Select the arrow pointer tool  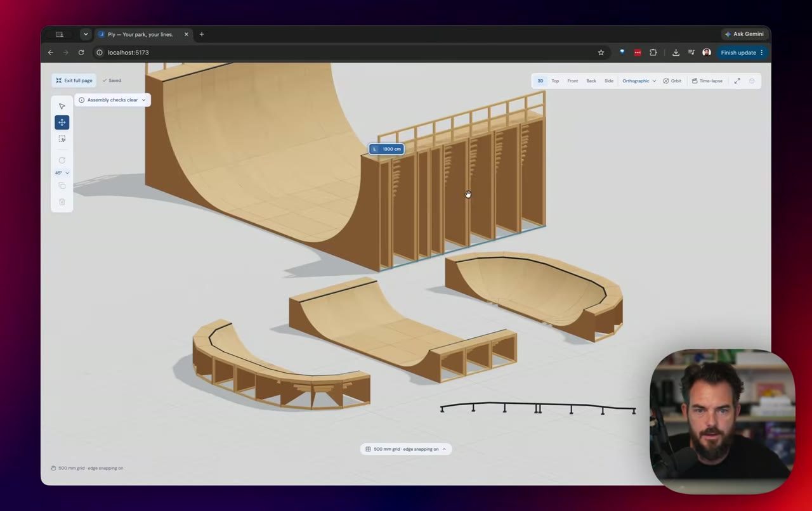pyautogui.click(x=62, y=107)
